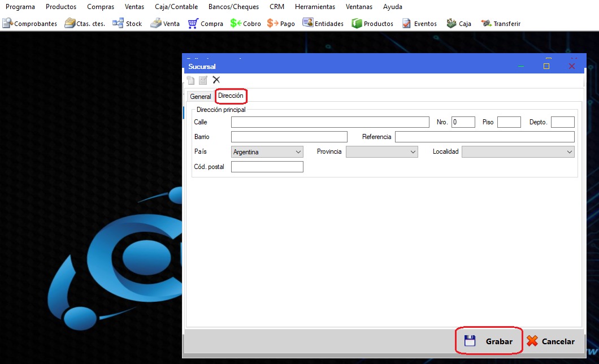This screenshot has width=599, height=364.
Task: Open the Cobro toolbar shortcut
Action: pos(246,24)
